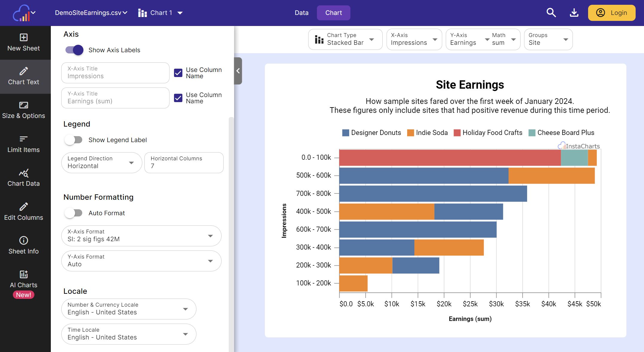Viewport: 644px width, 352px height.
Task: Open the Chart Data panel
Action: 24,177
